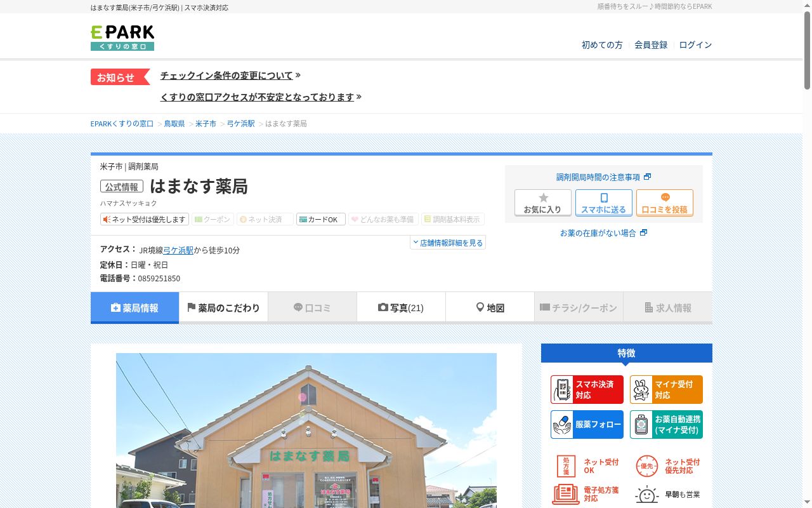Go to EPARKくすりの窓口 breadcrumb
The width and height of the screenshot is (812, 508).
(122, 124)
